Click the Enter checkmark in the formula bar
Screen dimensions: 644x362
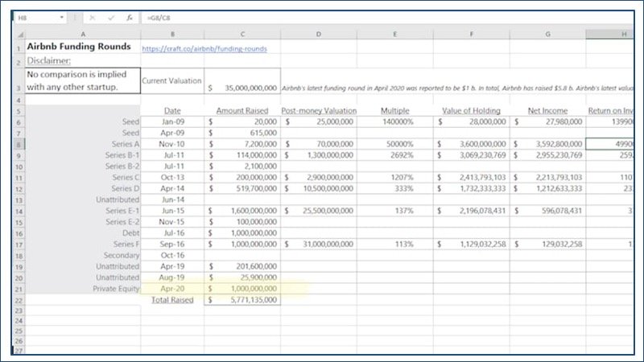111,18
